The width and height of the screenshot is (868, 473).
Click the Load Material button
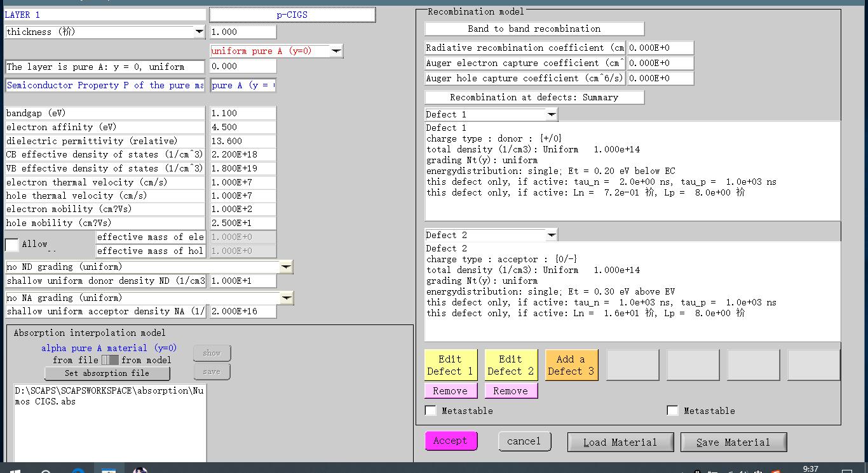pos(620,442)
